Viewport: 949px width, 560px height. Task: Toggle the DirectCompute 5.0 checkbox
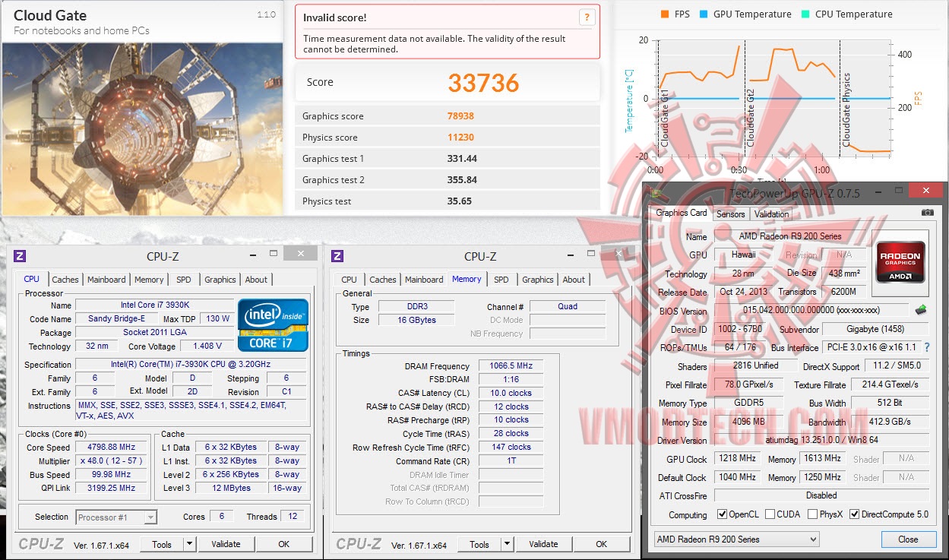855,514
